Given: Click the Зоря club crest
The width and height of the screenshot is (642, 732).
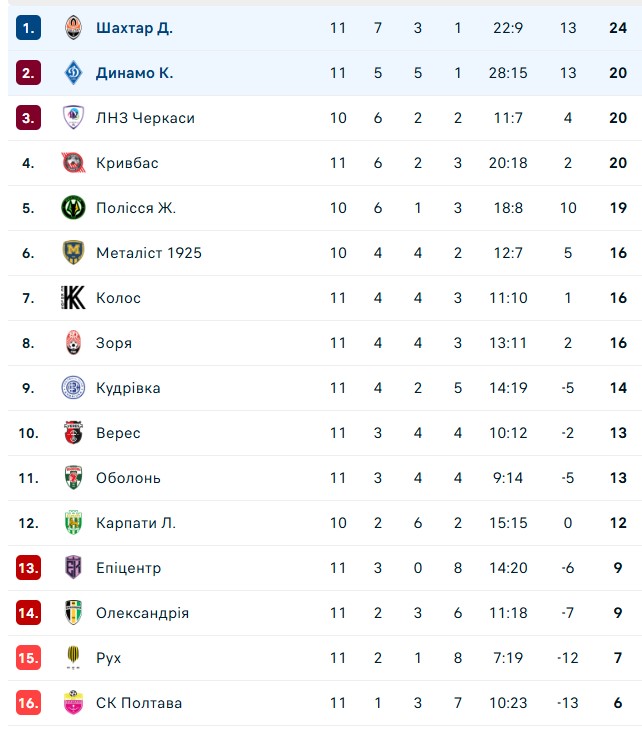Looking at the screenshot, I should click(74, 343).
